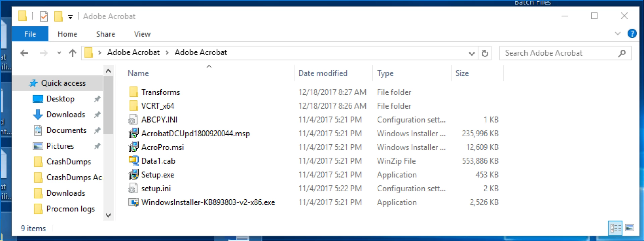The width and height of the screenshot is (644, 241).
Task: Expand the ribbon with the chevron
Action: [618, 34]
